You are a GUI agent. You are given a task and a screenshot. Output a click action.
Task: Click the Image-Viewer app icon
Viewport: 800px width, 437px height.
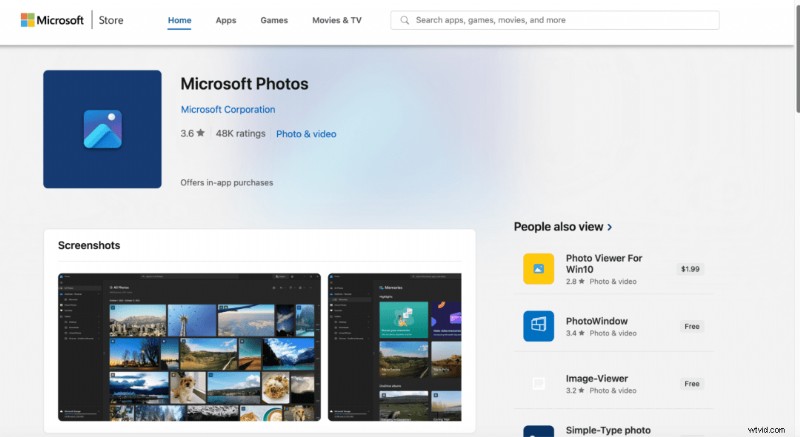pyautogui.click(x=538, y=383)
